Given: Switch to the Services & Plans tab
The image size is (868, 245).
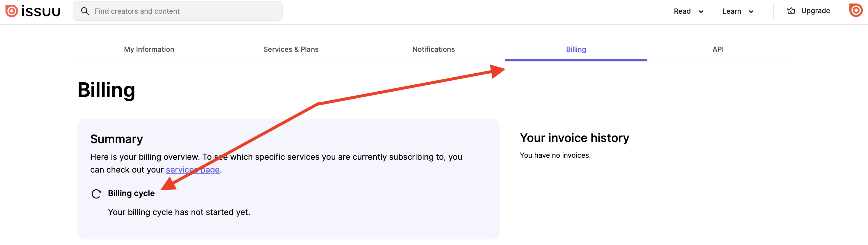Looking at the screenshot, I should click(291, 49).
